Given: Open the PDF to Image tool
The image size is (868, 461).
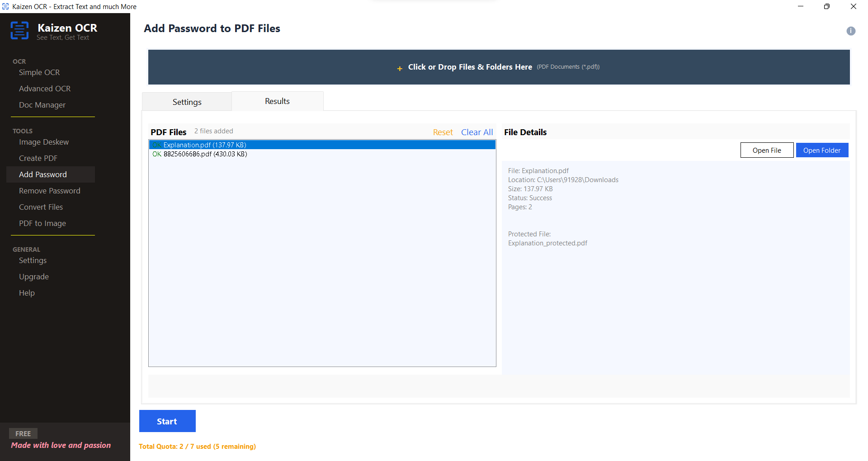Looking at the screenshot, I should click(42, 223).
